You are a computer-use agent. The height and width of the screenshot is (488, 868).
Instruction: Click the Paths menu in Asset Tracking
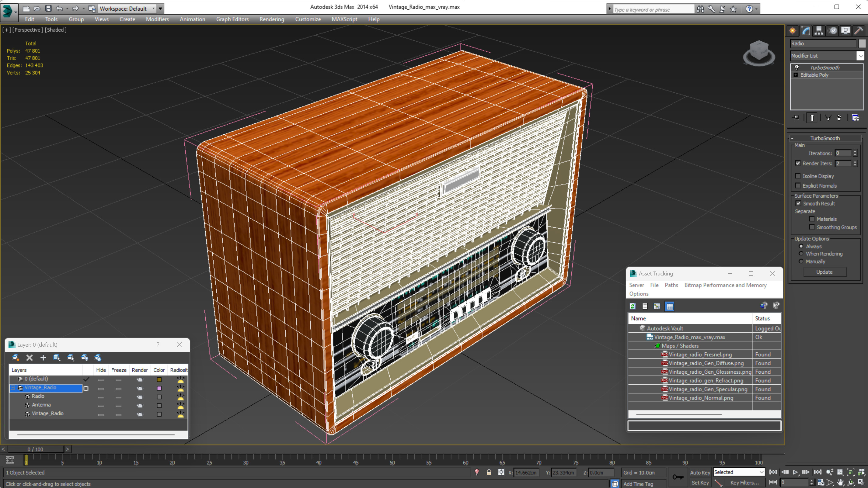(672, 285)
